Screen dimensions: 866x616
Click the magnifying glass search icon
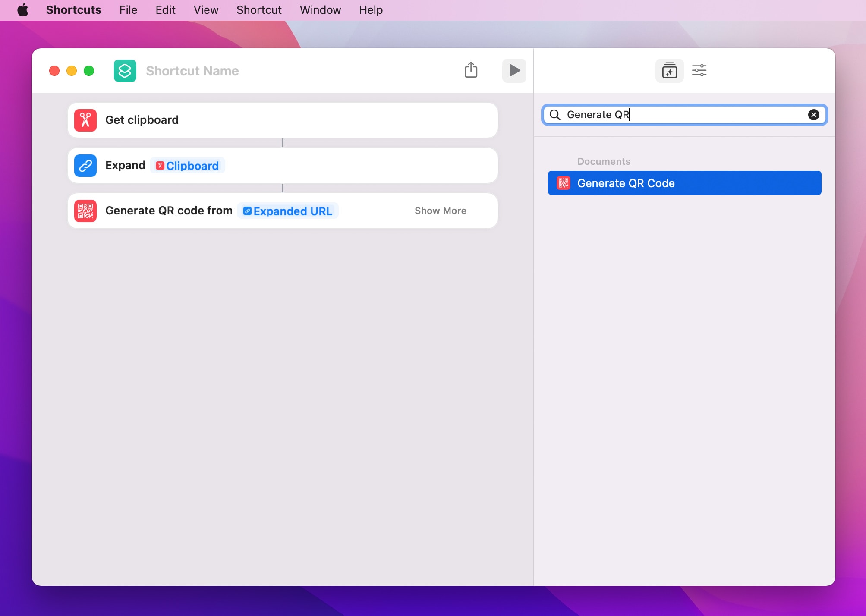pos(555,115)
